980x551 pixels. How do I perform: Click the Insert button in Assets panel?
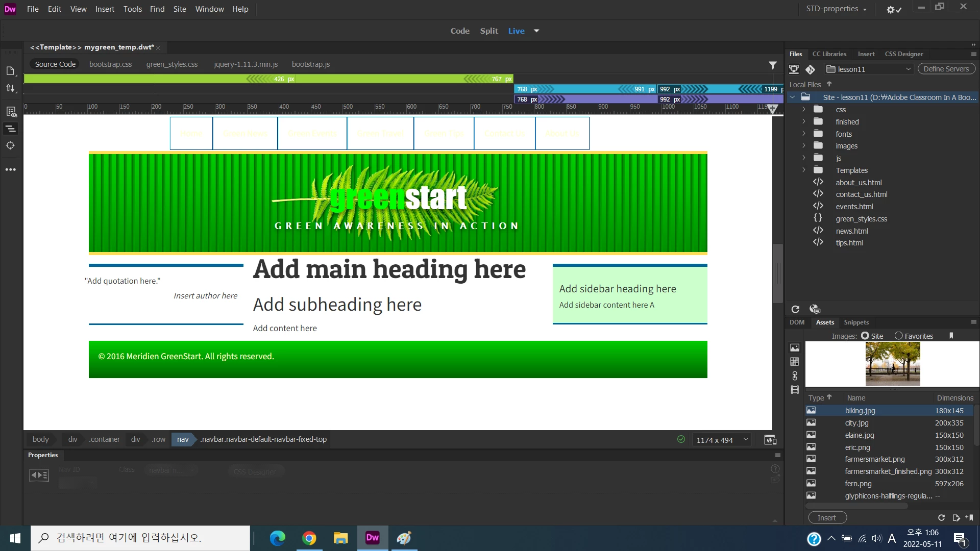827,518
